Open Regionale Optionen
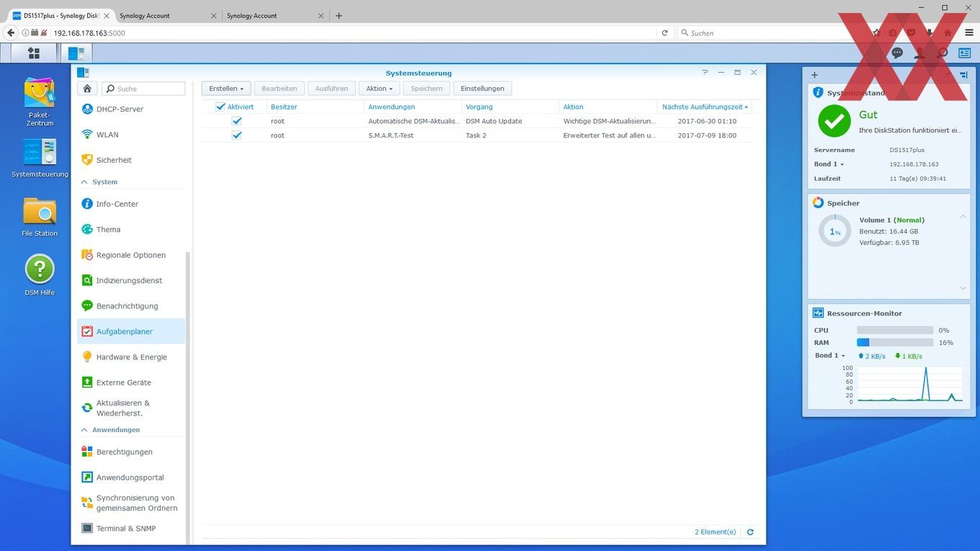The height and width of the screenshot is (551, 980). [x=130, y=255]
